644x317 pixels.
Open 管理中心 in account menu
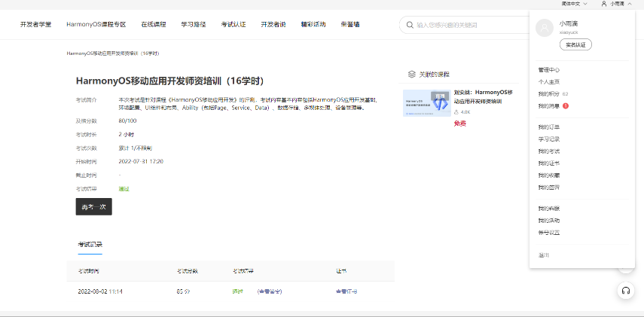(x=548, y=70)
